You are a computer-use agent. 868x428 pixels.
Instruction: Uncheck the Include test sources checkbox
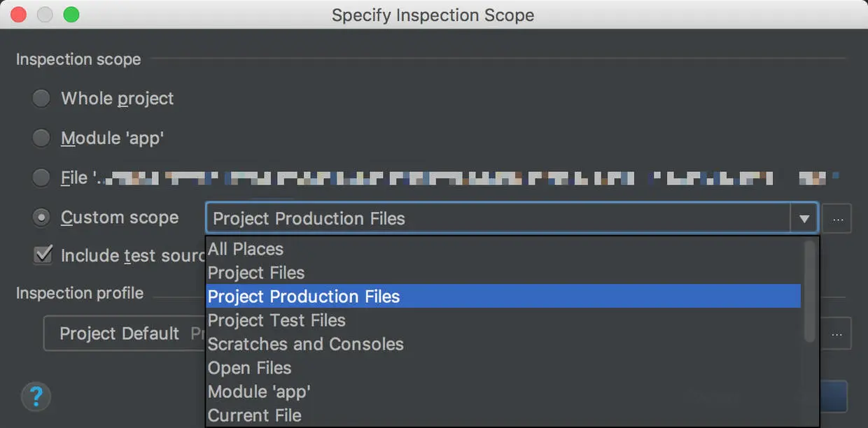pyautogui.click(x=43, y=255)
